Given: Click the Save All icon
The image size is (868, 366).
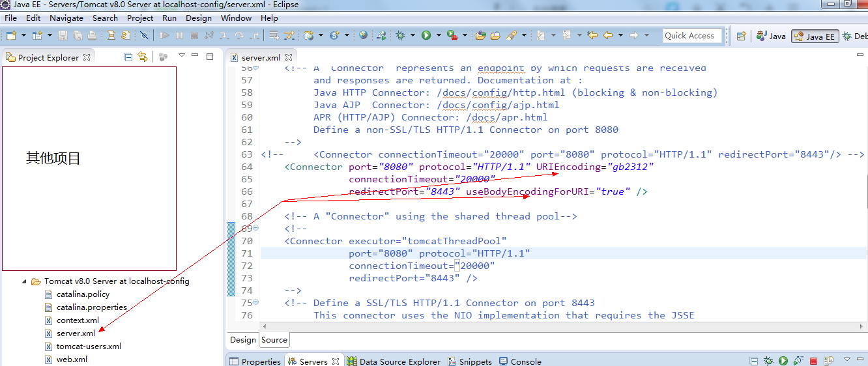Looking at the screenshot, I should coord(78,35).
